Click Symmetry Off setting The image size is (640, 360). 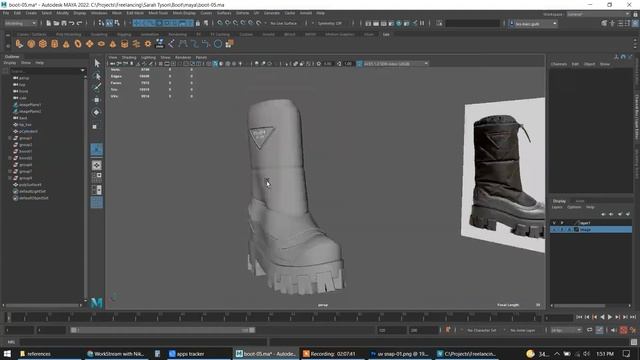click(329, 23)
